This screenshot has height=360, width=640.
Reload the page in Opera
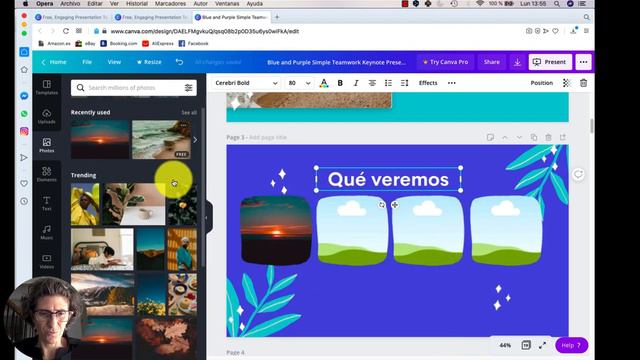pyautogui.click(x=66, y=31)
